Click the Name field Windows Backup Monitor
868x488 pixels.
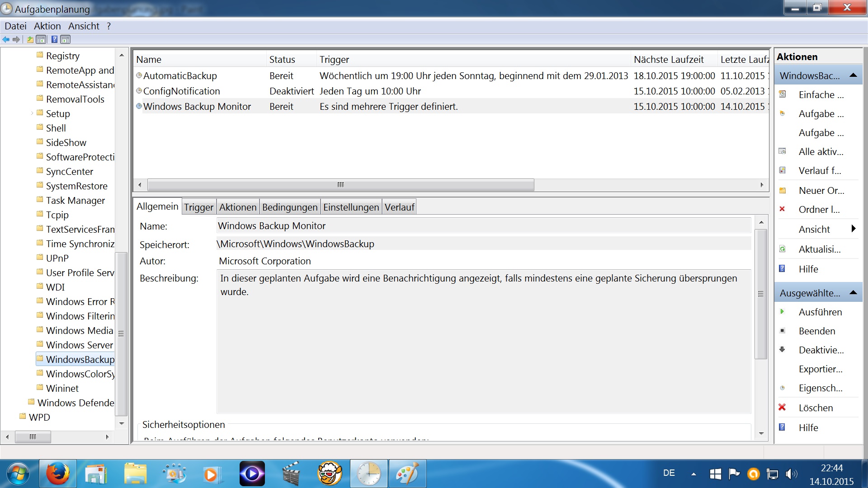(x=484, y=226)
